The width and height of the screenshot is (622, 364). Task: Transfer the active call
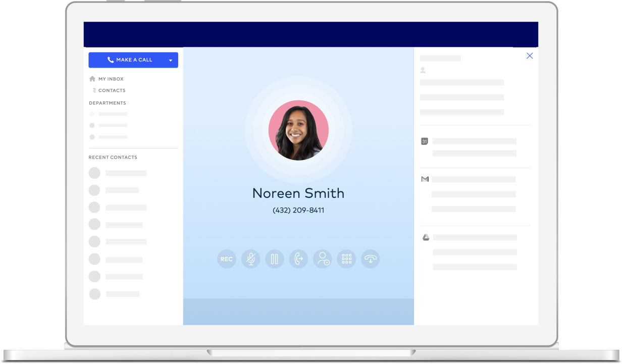click(x=298, y=258)
